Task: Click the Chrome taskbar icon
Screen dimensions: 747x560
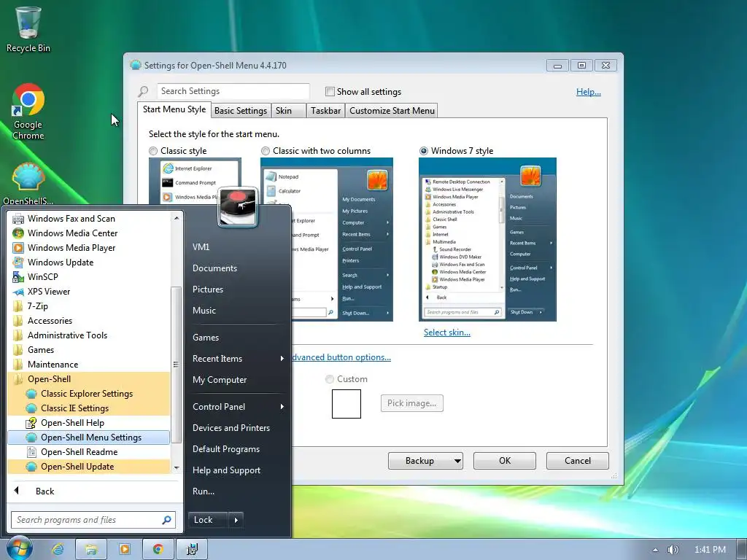Action: coord(158,550)
